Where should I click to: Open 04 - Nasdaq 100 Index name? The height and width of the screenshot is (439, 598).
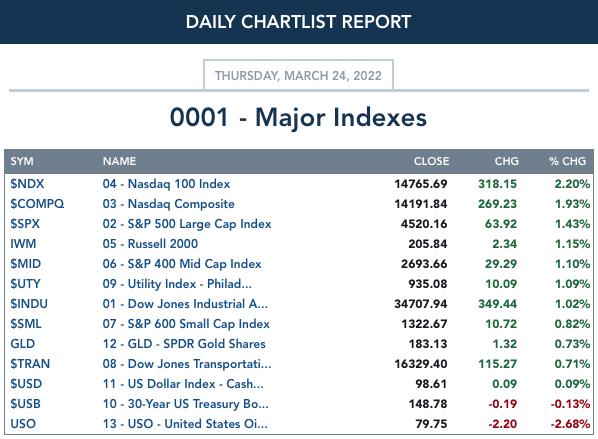[x=166, y=184]
